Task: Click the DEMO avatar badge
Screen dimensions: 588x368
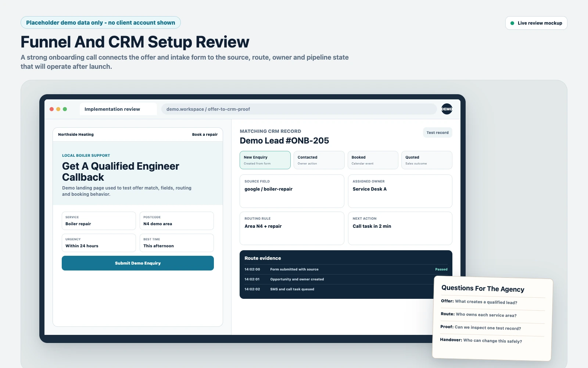Action: click(x=447, y=109)
